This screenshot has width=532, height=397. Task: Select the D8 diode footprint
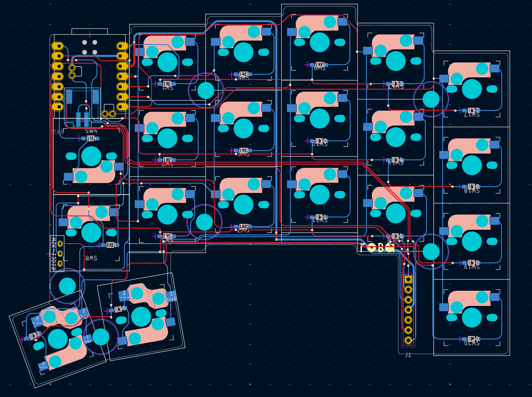[x=111, y=245]
